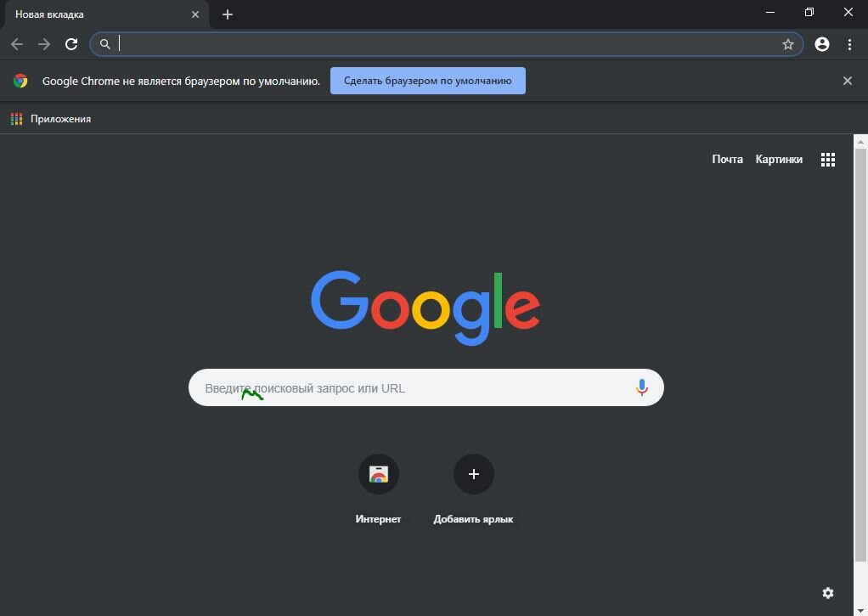
Task: Close the Новая вкладка tab
Action: click(194, 14)
